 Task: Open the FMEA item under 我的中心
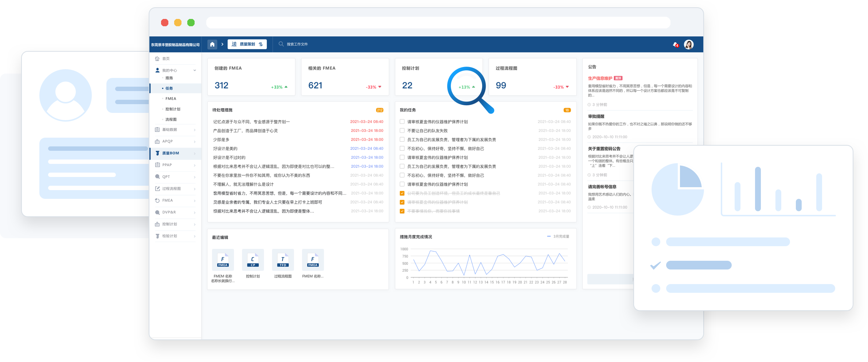click(x=171, y=99)
